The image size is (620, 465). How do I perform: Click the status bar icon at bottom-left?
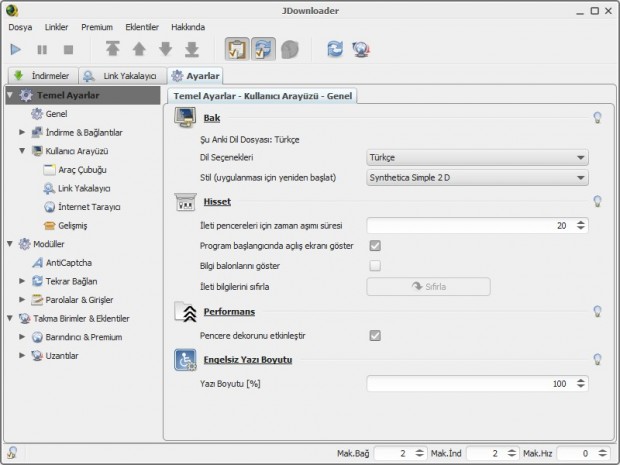pyautogui.click(x=12, y=452)
